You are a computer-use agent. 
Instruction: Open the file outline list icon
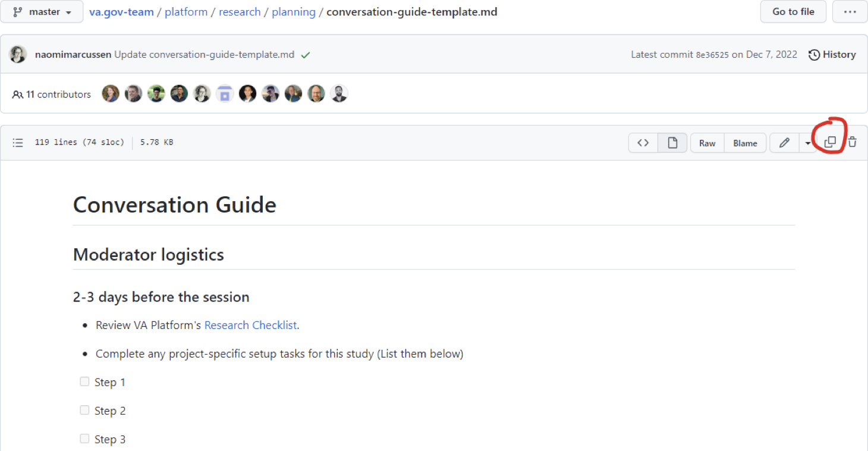(x=18, y=142)
